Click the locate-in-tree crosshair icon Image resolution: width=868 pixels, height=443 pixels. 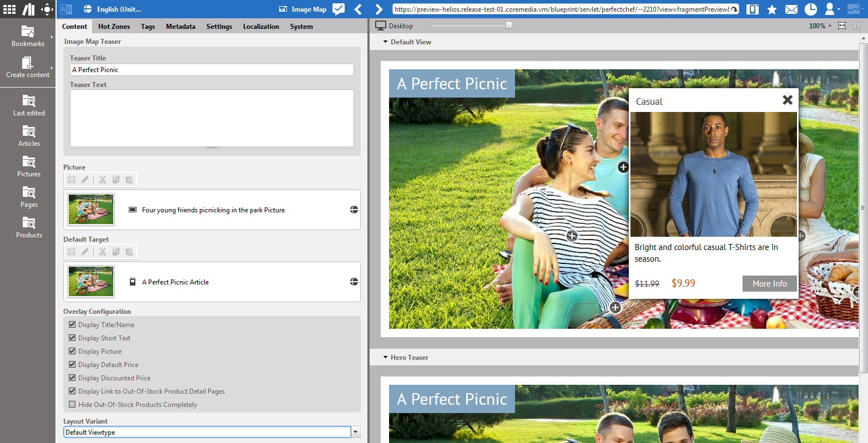47,9
